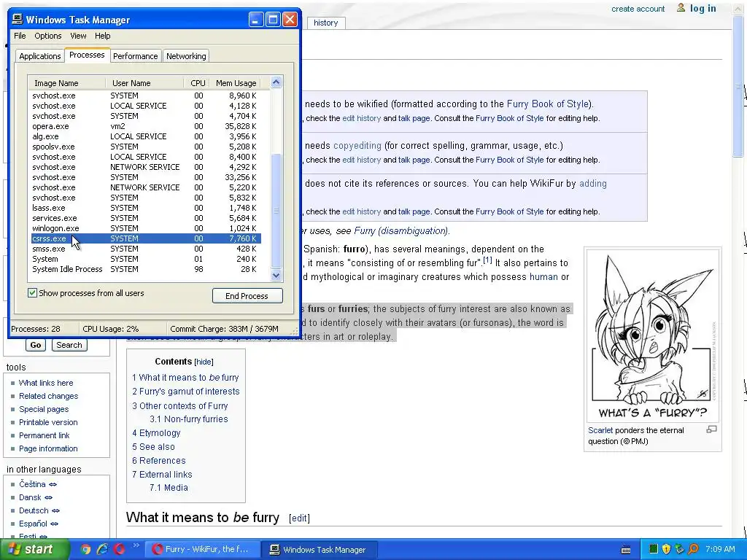
Task: Sort processes by the Image Name column
Action: coord(66,83)
